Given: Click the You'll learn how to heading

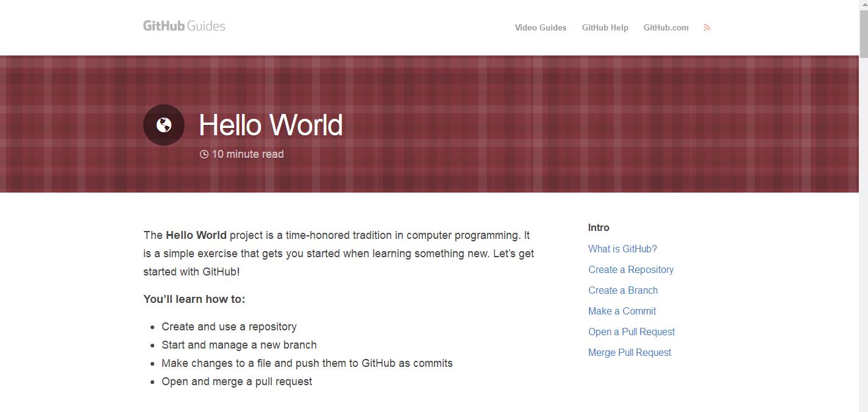Looking at the screenshot, I should [194, 299].
